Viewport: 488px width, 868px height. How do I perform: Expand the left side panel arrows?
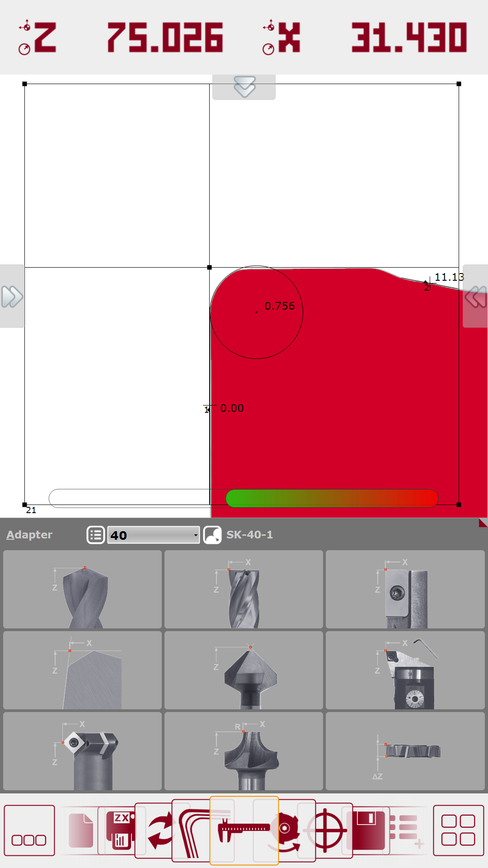pos(12,296)
